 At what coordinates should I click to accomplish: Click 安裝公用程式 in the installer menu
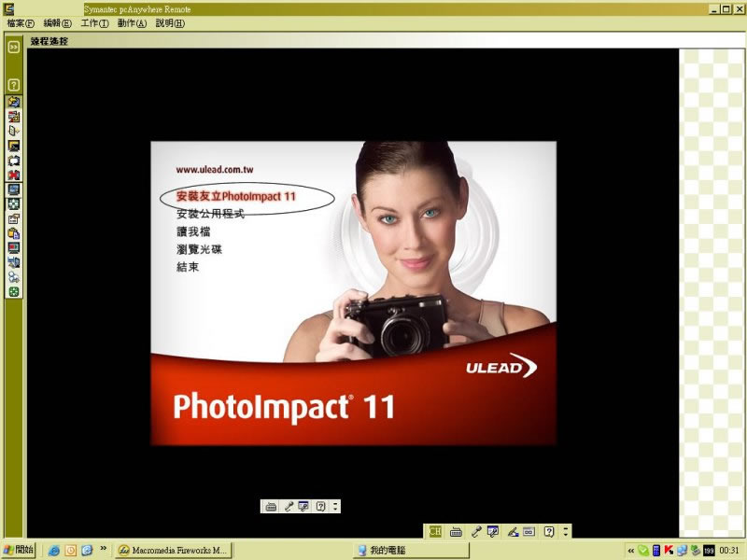pyautogui.click(x=211, y=214)
